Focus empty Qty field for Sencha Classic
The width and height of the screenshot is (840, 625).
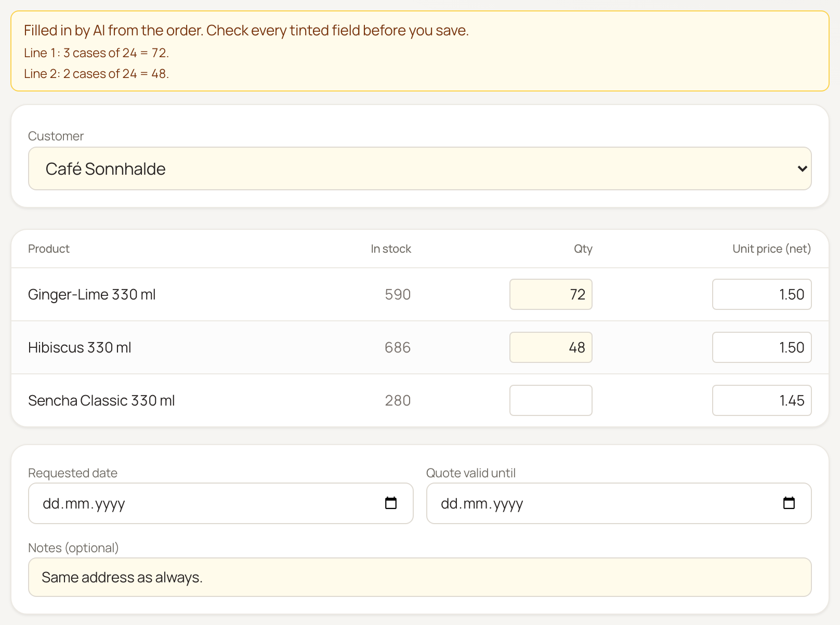tap(551, 400)
